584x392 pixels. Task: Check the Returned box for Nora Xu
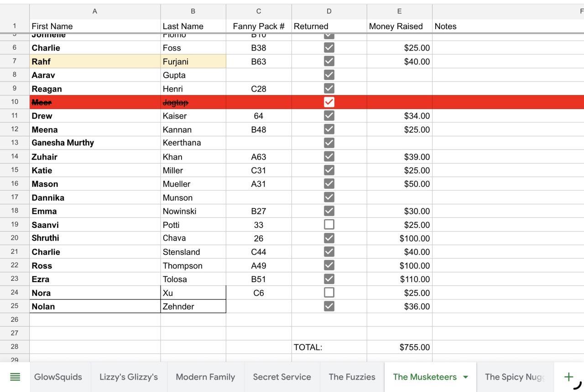328,293
